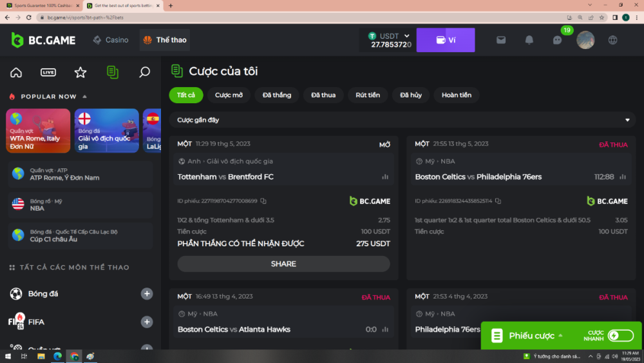The image size is (644, 363).
Task: Open the search magnifier in sidebar
Action: [x=145, y=72]
